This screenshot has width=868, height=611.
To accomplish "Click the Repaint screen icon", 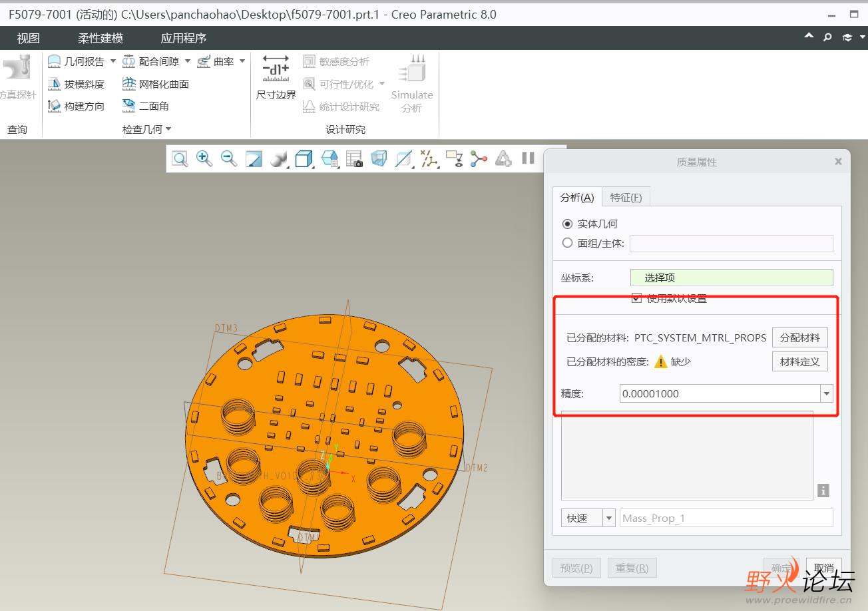I will click(x=254, y=158).
